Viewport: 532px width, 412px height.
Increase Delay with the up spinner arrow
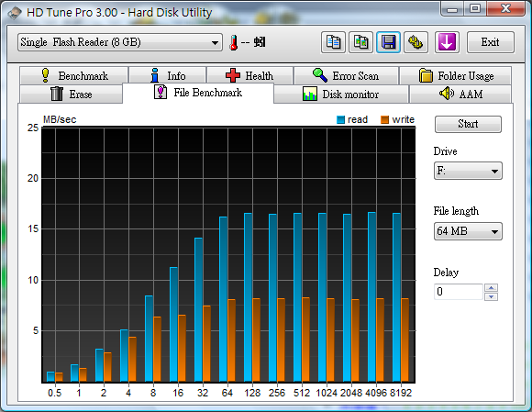pos(491,288)
